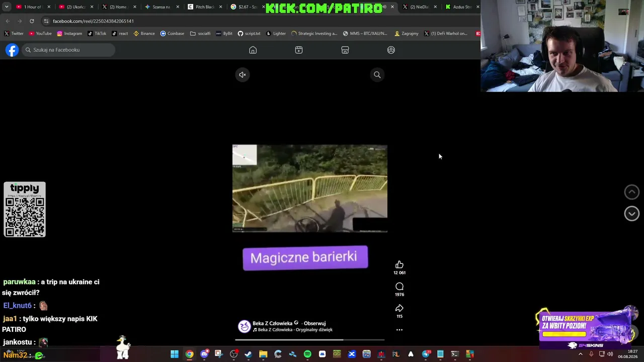Share the reel using the arrow icon
Viewport: 644px width, 362px height.
pos(399,308)
